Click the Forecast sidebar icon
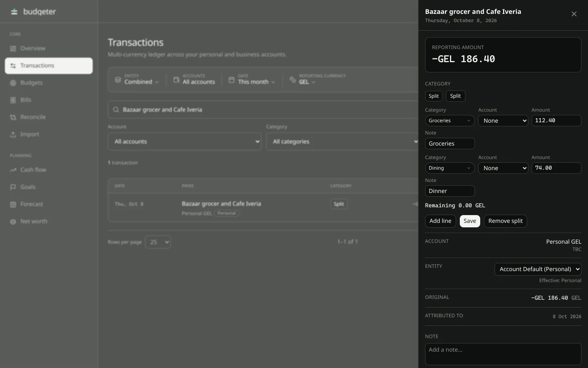Screen dimensions: 588x368 click(x=13, y=204)
